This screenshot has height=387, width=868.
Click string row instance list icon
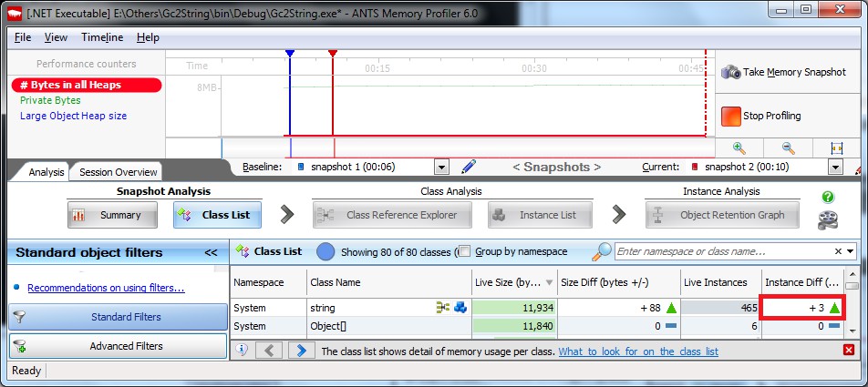pyautogui.click(x=460, y=308)
